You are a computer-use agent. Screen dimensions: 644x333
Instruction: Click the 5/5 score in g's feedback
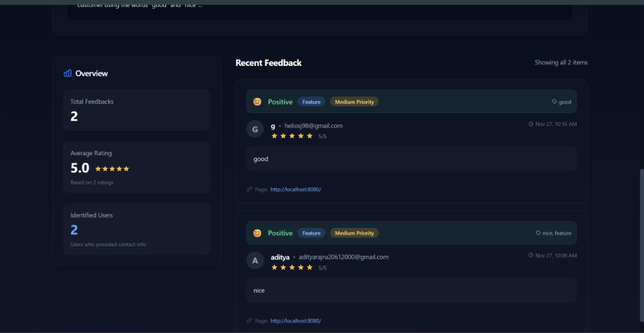[x=323, y=136]
